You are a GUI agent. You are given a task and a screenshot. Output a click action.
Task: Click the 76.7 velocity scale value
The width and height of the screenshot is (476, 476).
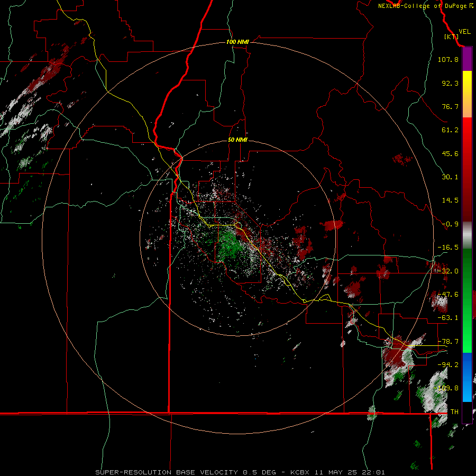tap(450, 106)
